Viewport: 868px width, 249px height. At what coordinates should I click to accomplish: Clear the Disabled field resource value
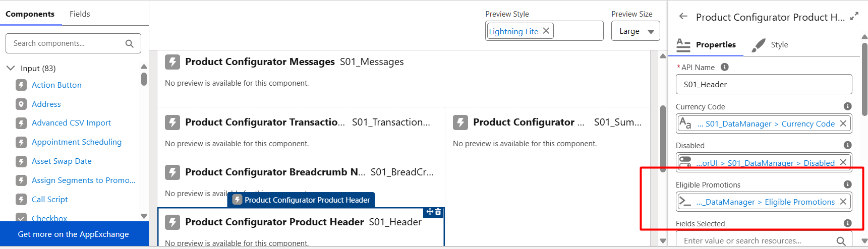point(843,162)
